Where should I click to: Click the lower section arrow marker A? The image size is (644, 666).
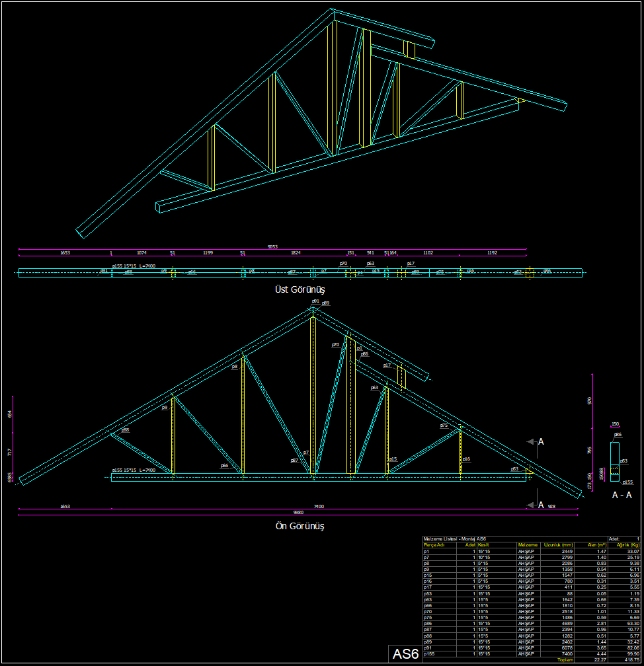pyautogui.click(x=540, y=505)
